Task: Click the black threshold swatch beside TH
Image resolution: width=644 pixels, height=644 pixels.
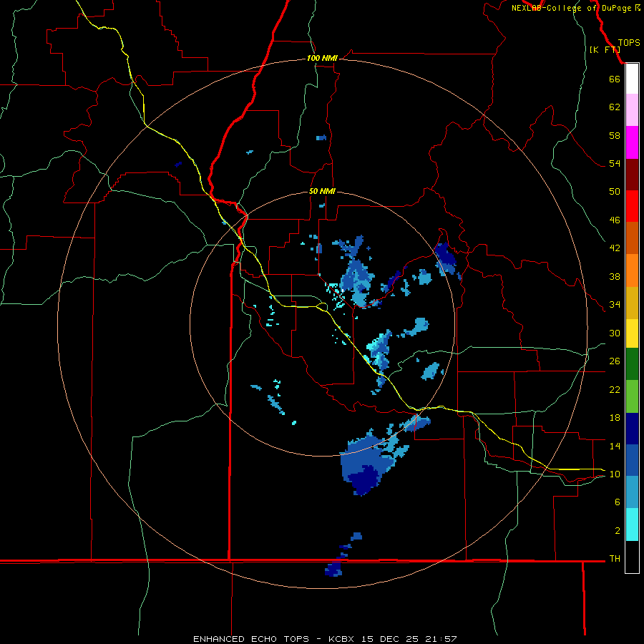Action: point(632,557)
